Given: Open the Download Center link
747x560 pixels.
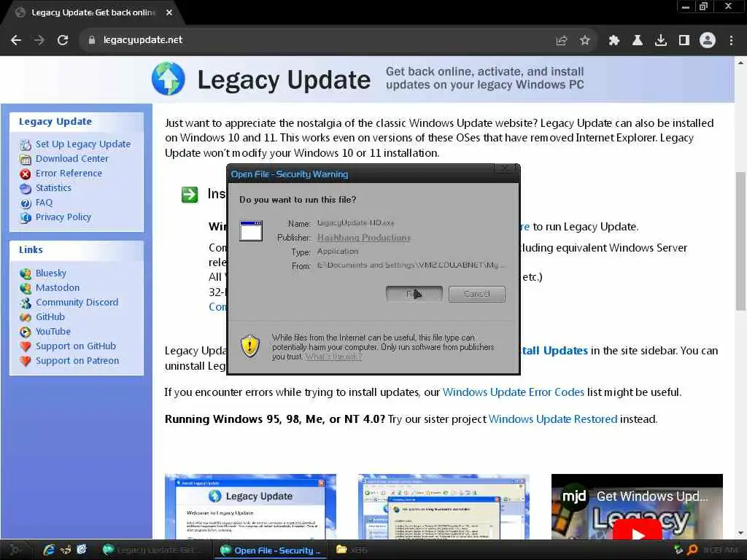Looking at the screenshot, I should coord(72,158).
